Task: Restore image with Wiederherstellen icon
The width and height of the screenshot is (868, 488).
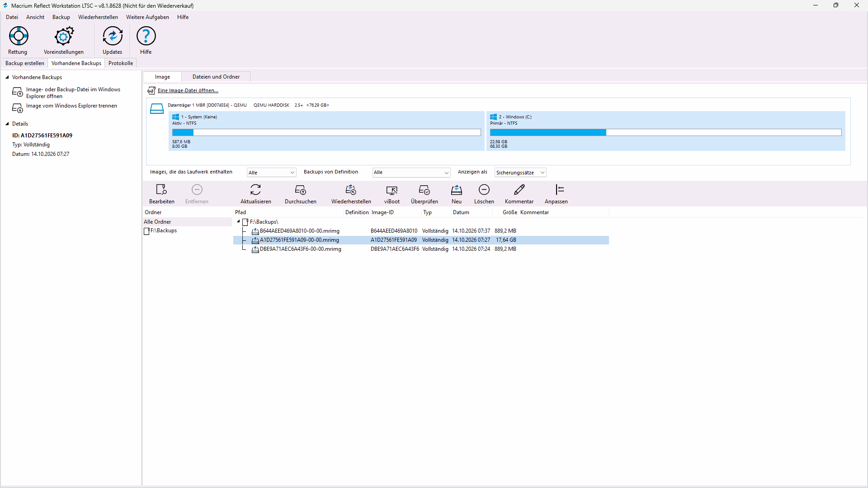Action: point(351,189)
